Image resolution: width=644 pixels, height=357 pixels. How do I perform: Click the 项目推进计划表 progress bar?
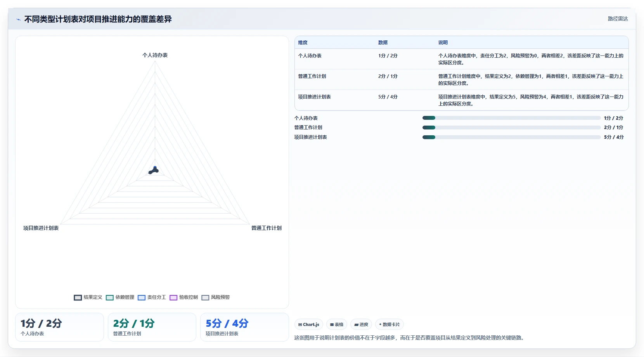coord(511,137)
